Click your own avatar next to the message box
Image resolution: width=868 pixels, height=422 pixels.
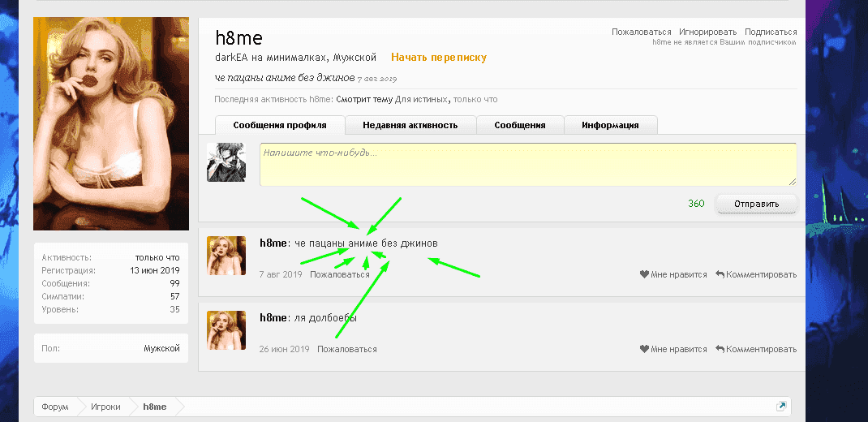pos(226,162)
